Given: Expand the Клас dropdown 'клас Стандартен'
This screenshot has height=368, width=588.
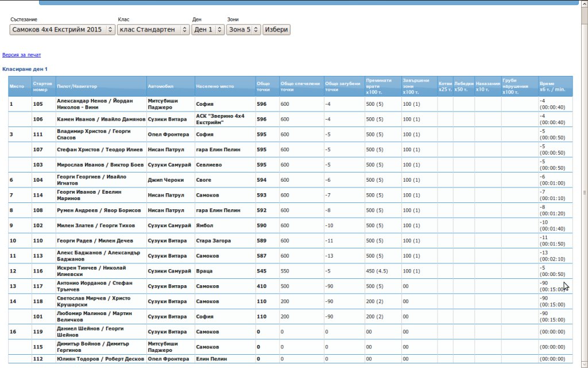Looking at the screenshot, I should coord(153,29).
